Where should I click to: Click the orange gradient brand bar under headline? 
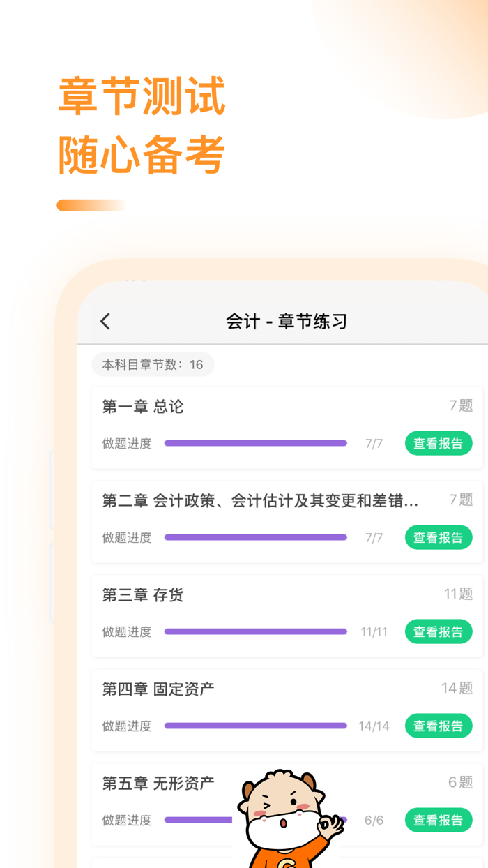coord(91,204)
